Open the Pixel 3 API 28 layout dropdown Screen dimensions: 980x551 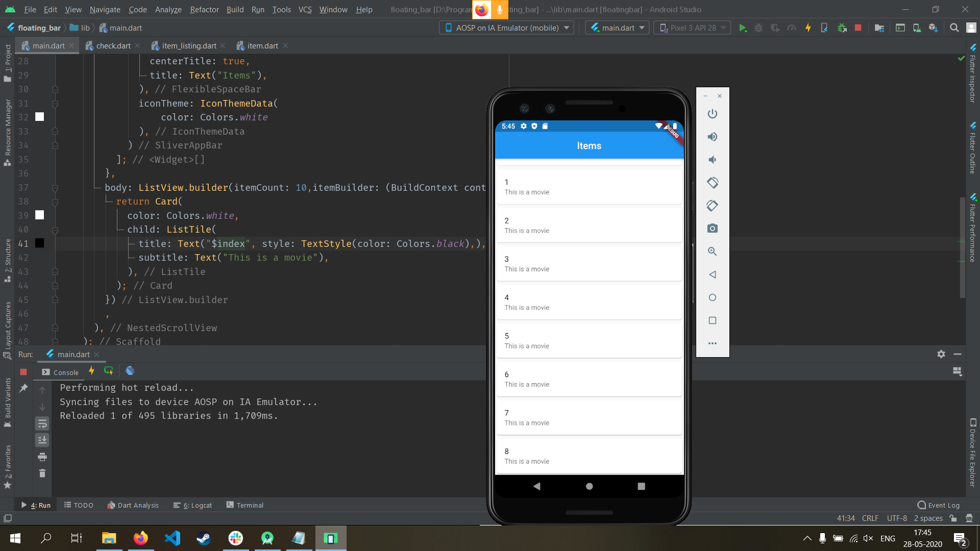click(692, 28)
